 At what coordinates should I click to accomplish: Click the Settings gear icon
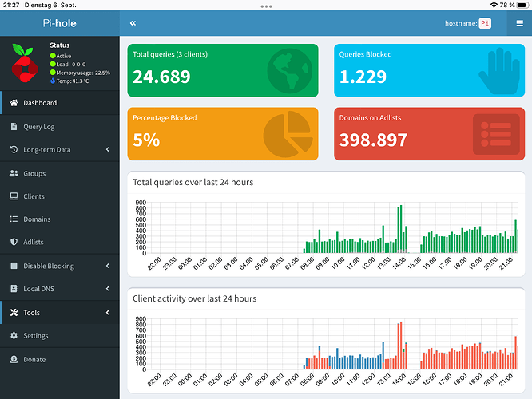[14, 336]
